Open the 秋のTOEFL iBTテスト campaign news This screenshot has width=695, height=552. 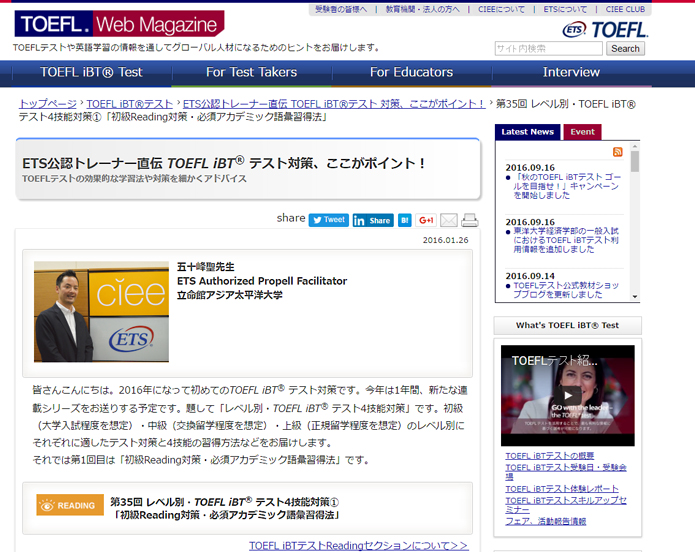566,186
